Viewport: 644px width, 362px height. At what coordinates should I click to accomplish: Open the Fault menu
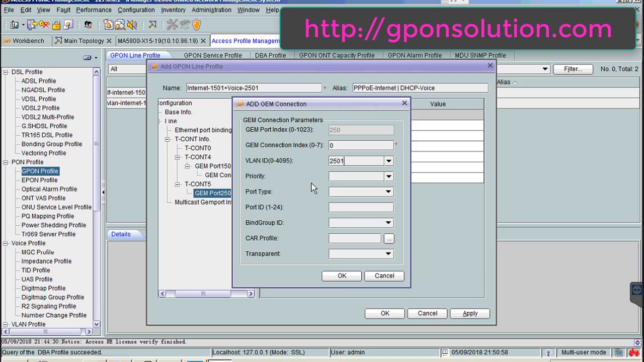[x=63, y=10]
